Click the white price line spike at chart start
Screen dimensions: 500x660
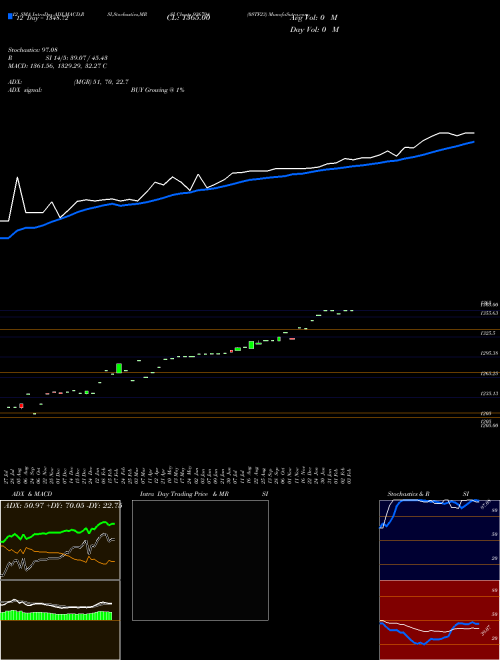pos(17,178)
